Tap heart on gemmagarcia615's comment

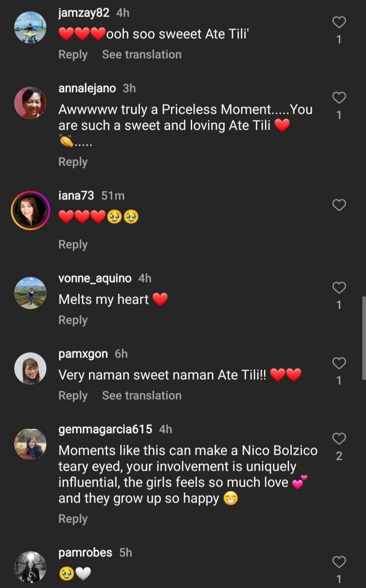339,439
